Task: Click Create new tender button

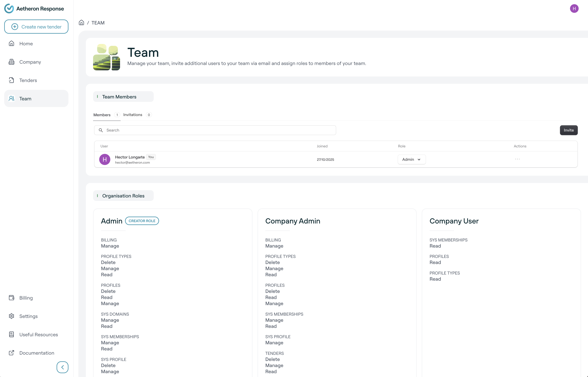Action: pos(36,27)
